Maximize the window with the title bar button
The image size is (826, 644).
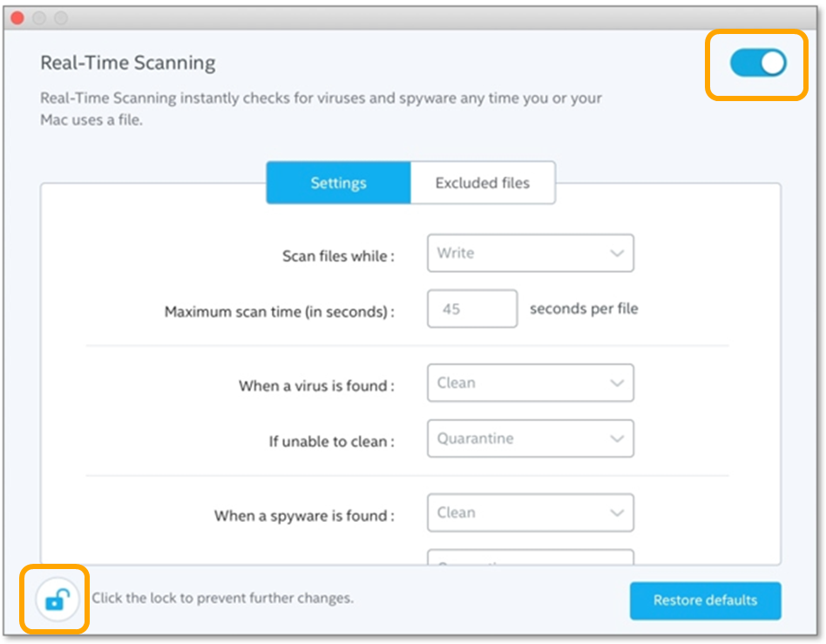(61, 18)
